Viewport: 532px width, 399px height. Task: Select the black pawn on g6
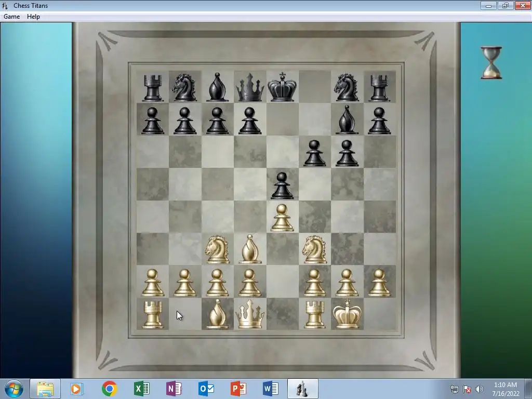pyautogui.click(x=347, y=153)
